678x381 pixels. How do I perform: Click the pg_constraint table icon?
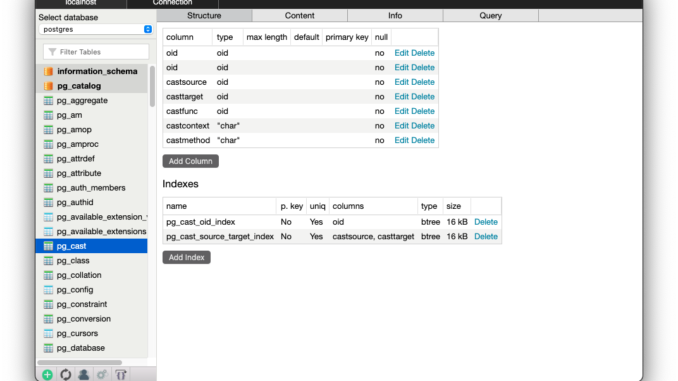click(48, 304)
